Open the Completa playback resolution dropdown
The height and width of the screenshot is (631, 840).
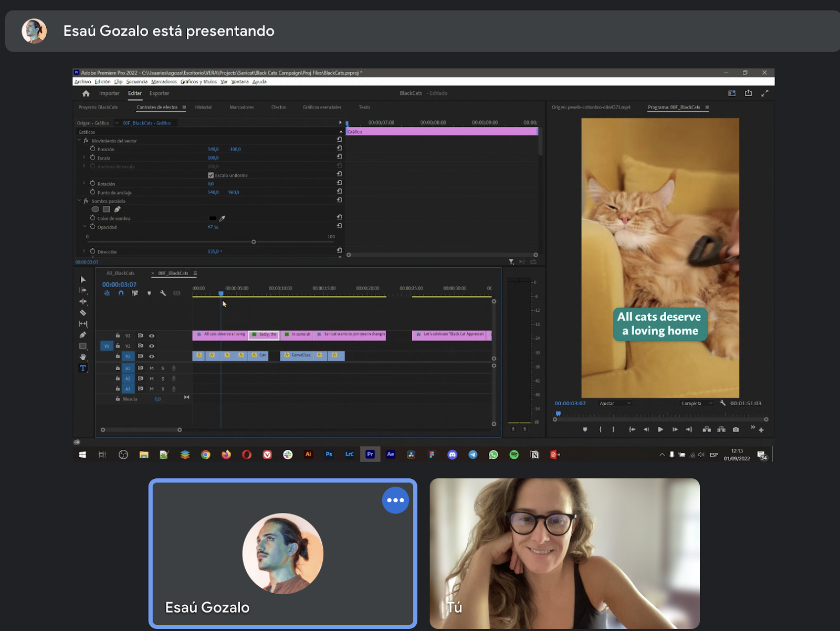[x=697, y=403]
